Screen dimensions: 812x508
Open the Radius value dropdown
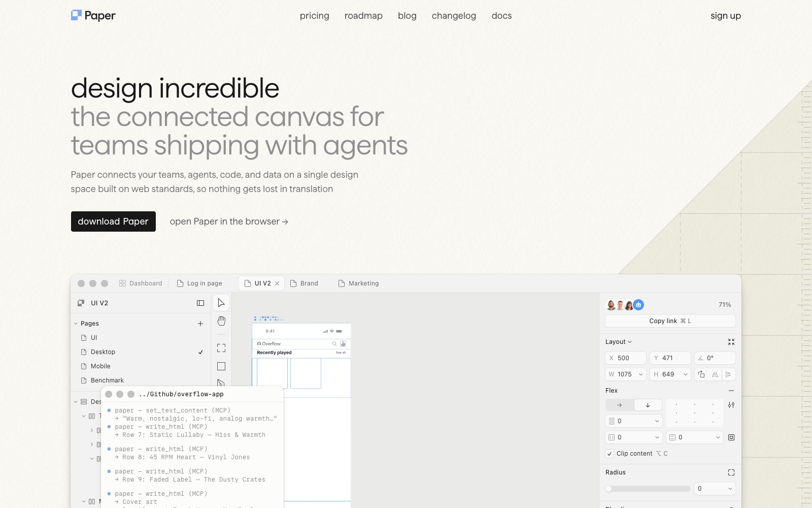click(x=730, y=489)
